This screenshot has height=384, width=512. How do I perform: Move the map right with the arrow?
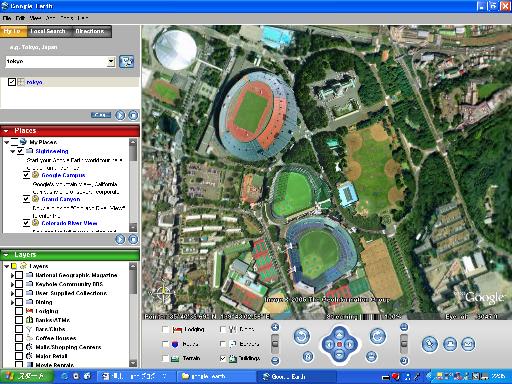click(350, 344)
